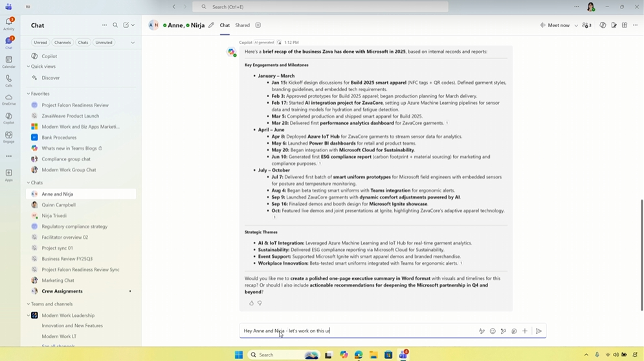Viewport: 644px width, 361px height.
Task: Open the profile avatar menu
Action: click(591, 6)
